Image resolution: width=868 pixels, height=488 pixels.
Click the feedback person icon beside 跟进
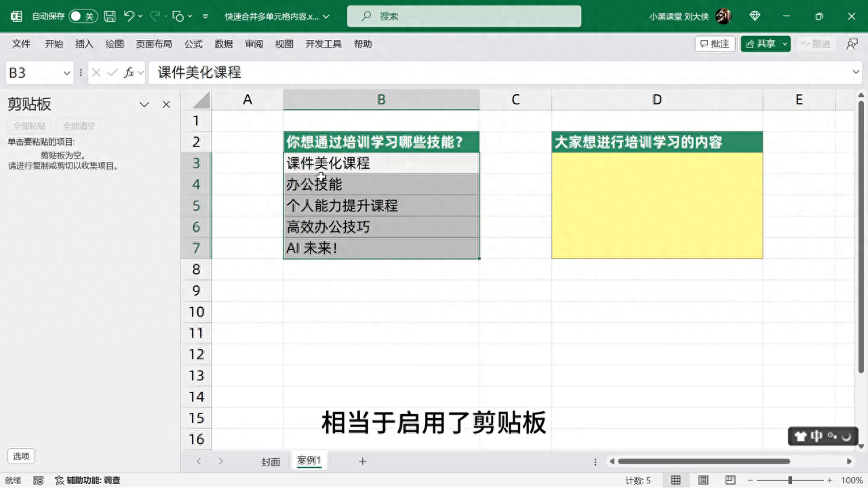click(852, 44)
